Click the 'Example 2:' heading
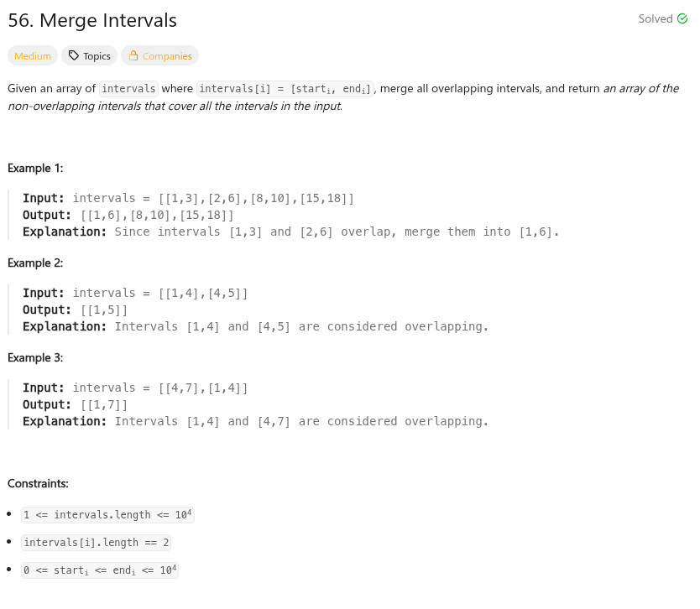 pyautogui.click(x=35, y=263)
